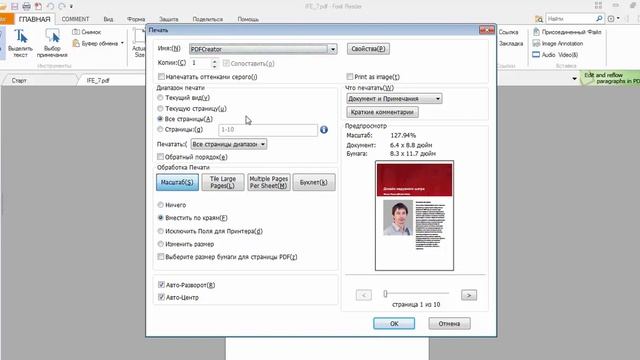Click the copies decrease arrow
The image size is (640, 360).
215,66
